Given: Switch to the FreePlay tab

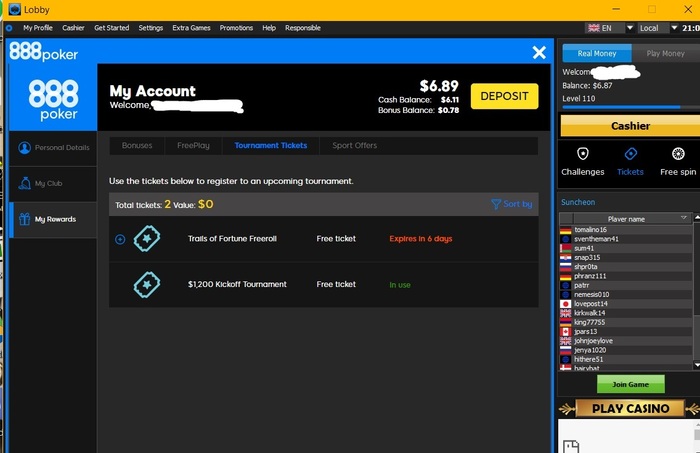Looking at the screenshot, I should click(193, 145).
